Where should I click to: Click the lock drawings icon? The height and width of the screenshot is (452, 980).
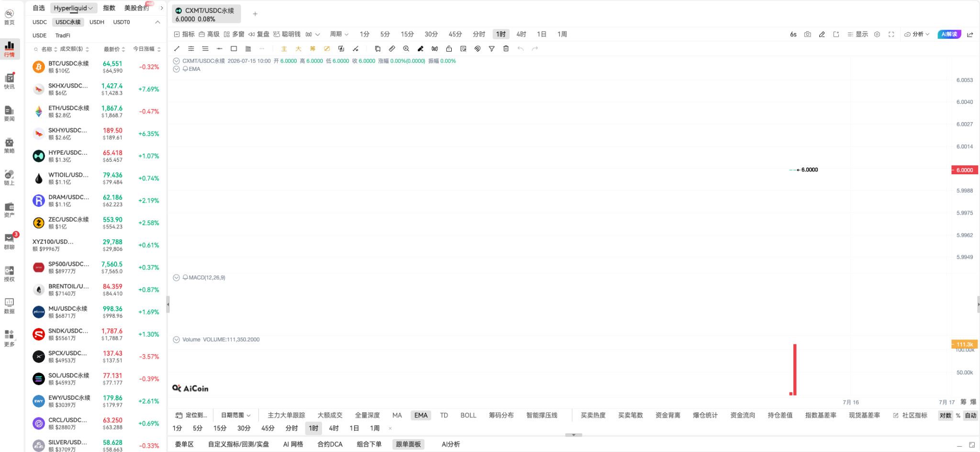(x=449, y=48)
